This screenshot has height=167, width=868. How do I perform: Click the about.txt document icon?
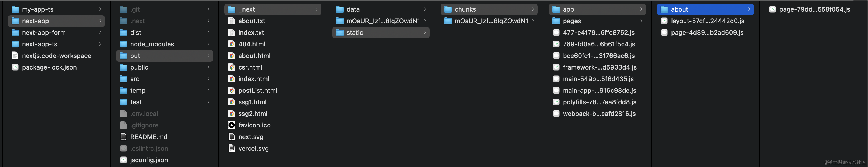(231, 21)
